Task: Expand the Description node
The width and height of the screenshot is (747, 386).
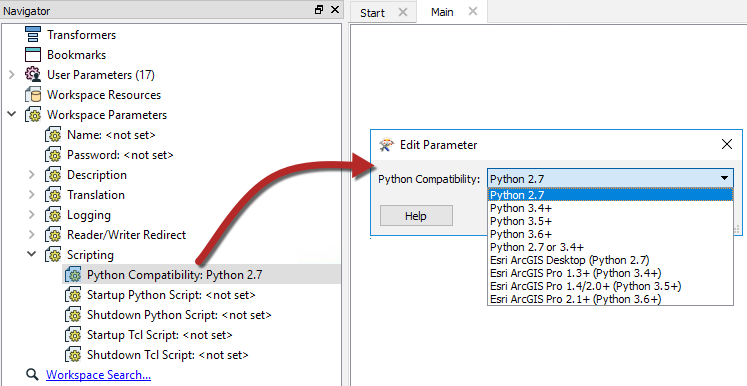Action: pyautogui.click(x=32, y=175)
